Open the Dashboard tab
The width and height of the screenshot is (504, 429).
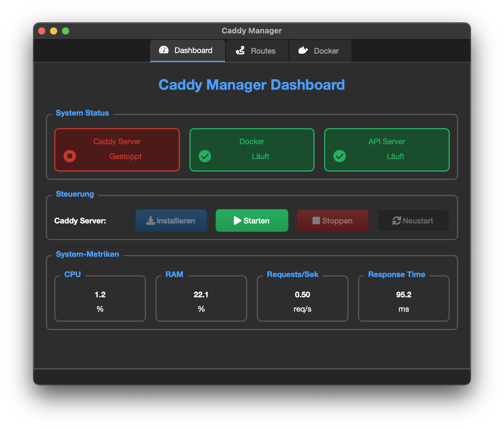point(188,51)
